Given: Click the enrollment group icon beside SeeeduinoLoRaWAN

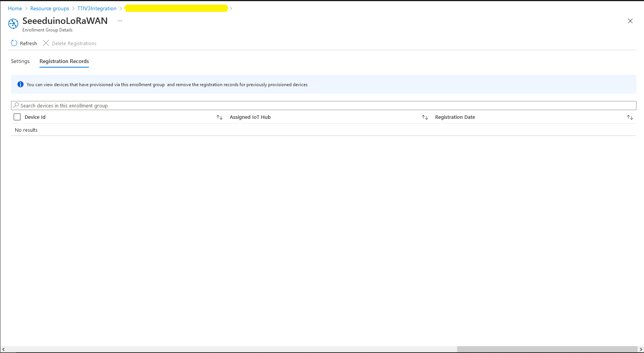Looking at the screenshot, I should click(13, 24).
